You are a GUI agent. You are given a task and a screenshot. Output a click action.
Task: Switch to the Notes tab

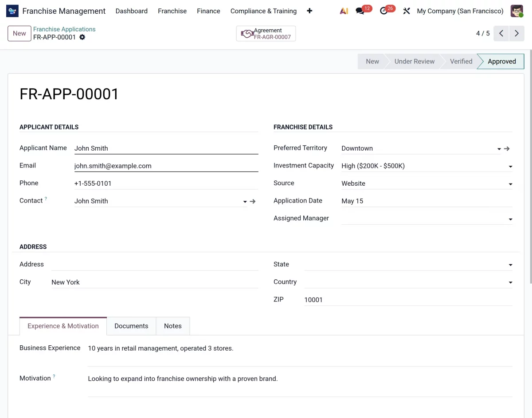point(173,326)
